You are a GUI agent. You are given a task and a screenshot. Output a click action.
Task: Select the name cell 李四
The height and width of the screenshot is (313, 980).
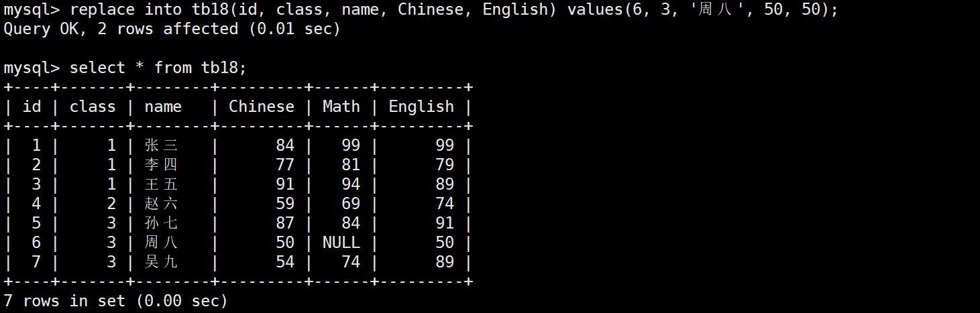point(162,165)
